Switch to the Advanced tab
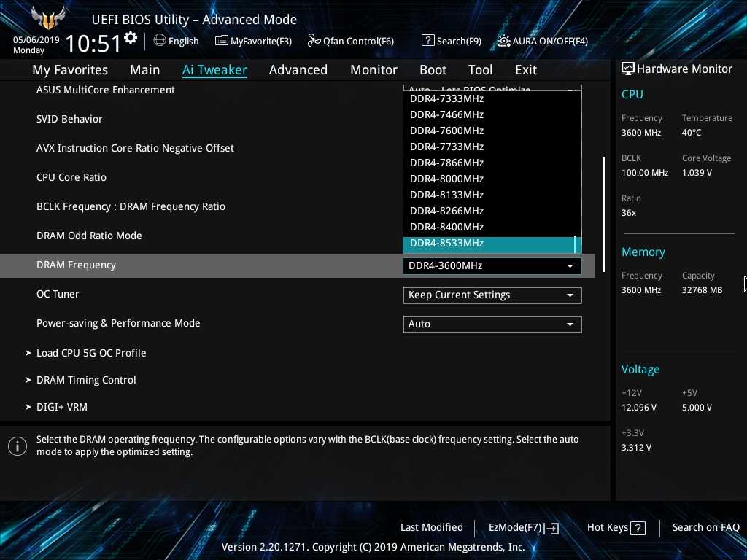Image resolution: width=747 pixels, height=560 pixels. 298,70
